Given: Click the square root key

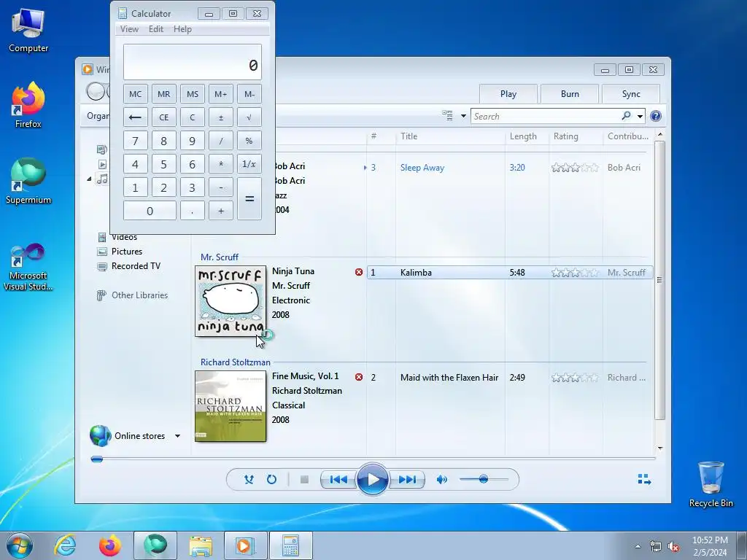Looking at the screenshot, I should pos(249,117).
